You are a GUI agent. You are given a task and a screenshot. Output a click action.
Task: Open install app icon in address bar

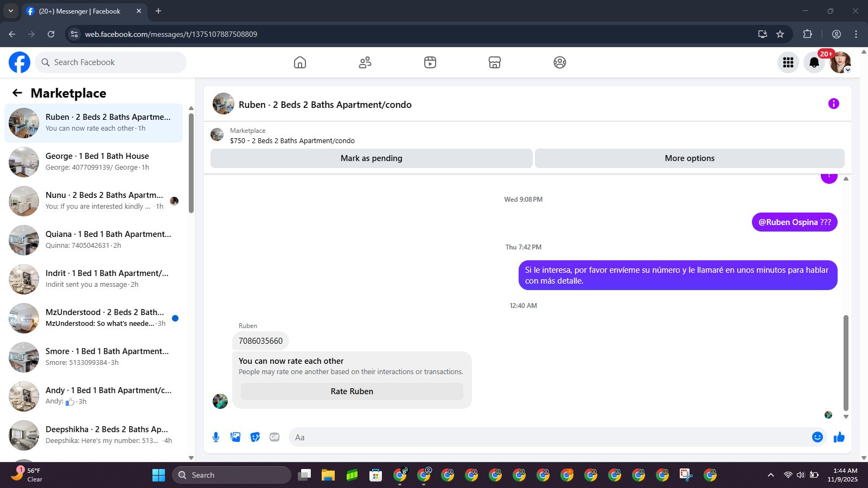[x=763, y=34]
